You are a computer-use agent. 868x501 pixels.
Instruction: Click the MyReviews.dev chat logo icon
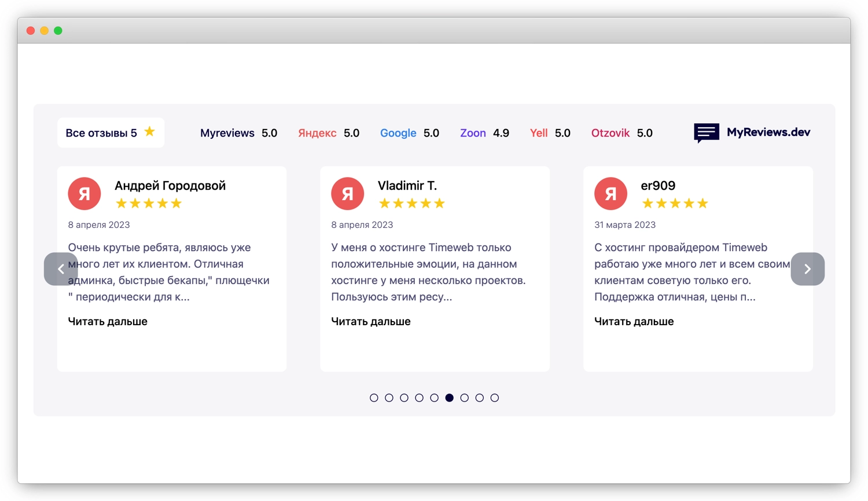point(706,132)
